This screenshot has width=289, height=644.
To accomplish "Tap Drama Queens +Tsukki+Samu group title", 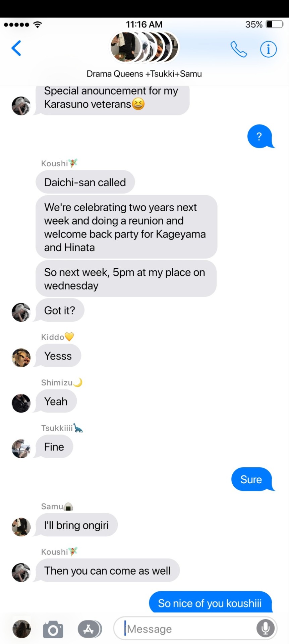I will (x=144, y=74).
